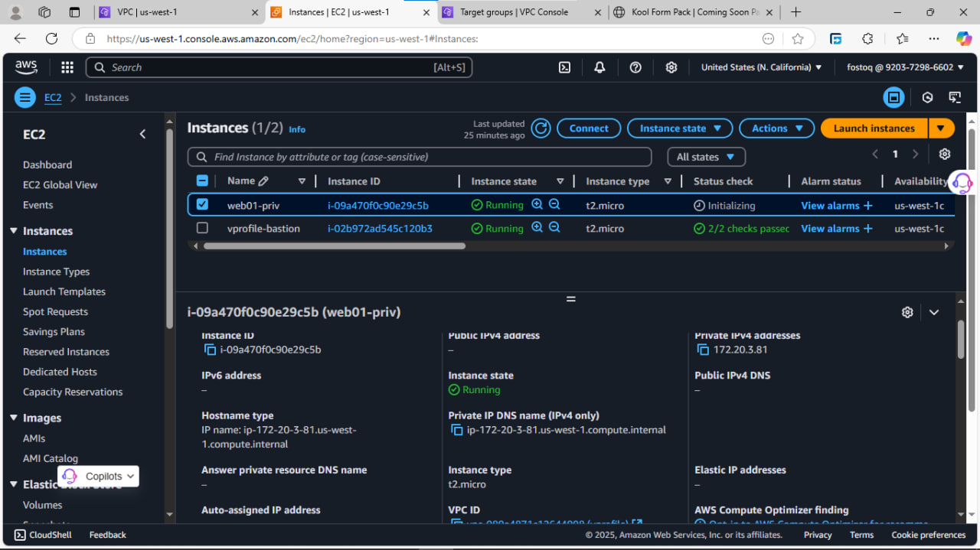Open browser extensions puzzle icon

867,38
